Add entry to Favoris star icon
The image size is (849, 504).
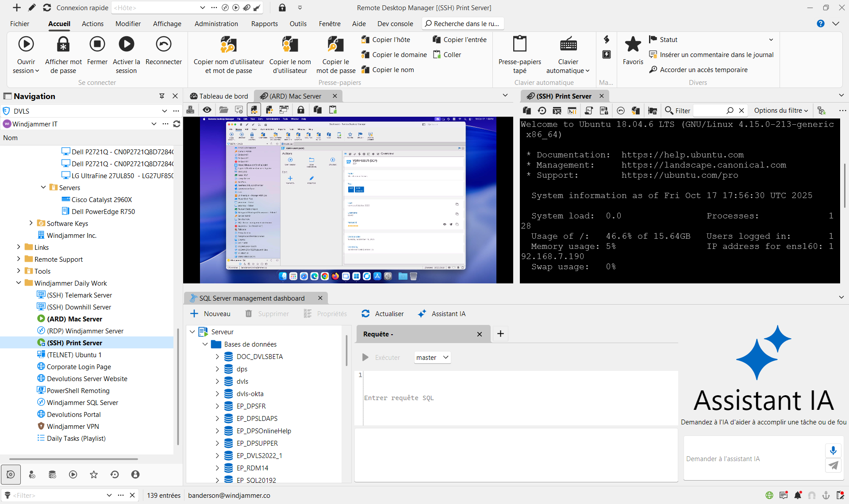633,44
